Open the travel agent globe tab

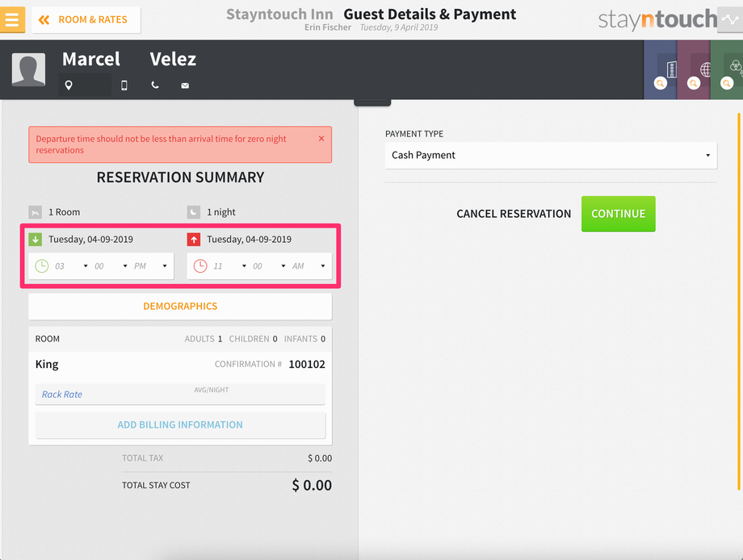pyautogui.click(x=693, y=69)
